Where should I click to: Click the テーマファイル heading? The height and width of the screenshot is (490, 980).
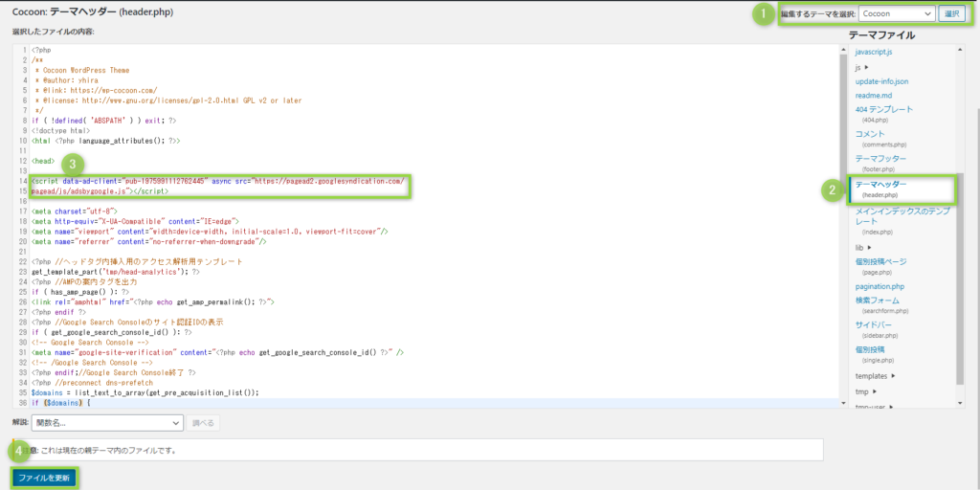pos(881,34)
